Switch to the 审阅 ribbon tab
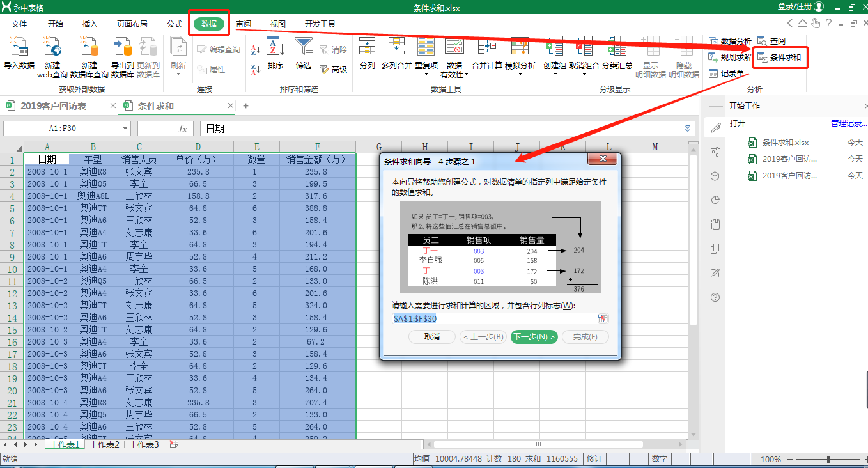Viewport: 868px width, 468px height. pyautogui.click(x=243, y=24)
